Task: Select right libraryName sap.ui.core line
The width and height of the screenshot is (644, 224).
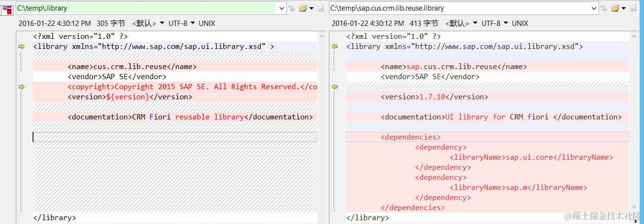Action: [x=487, y=157]
